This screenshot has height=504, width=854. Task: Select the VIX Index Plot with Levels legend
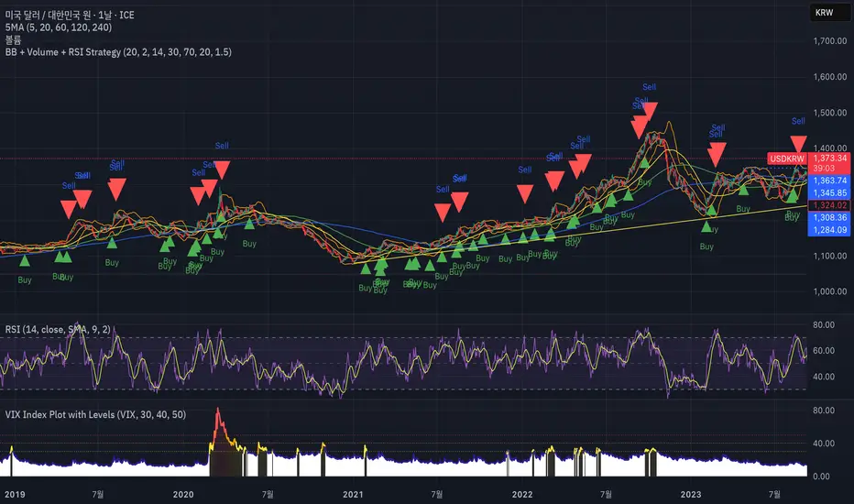pos(95,414)
